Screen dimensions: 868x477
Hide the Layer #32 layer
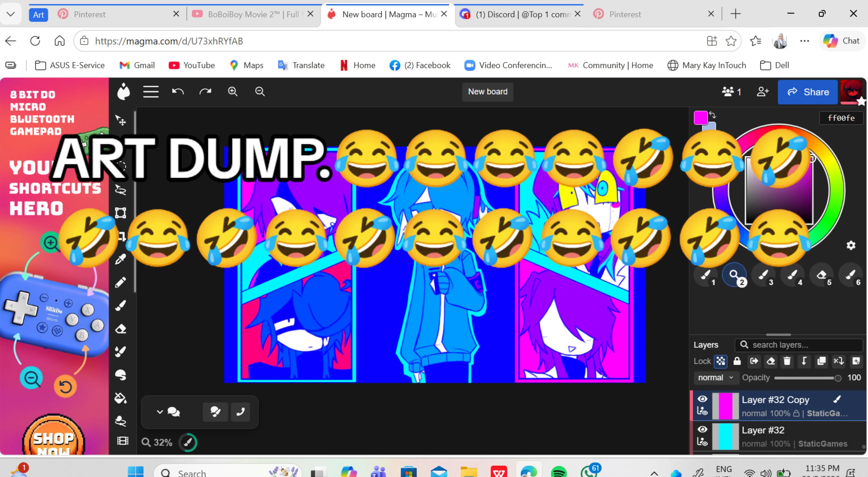[x=702, y=430]
